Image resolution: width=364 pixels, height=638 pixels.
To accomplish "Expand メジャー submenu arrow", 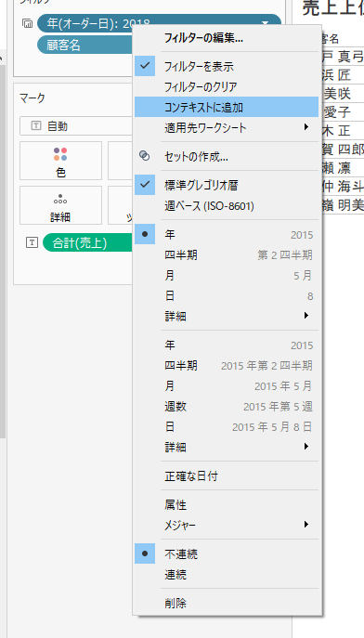I will tap(306, 525).
